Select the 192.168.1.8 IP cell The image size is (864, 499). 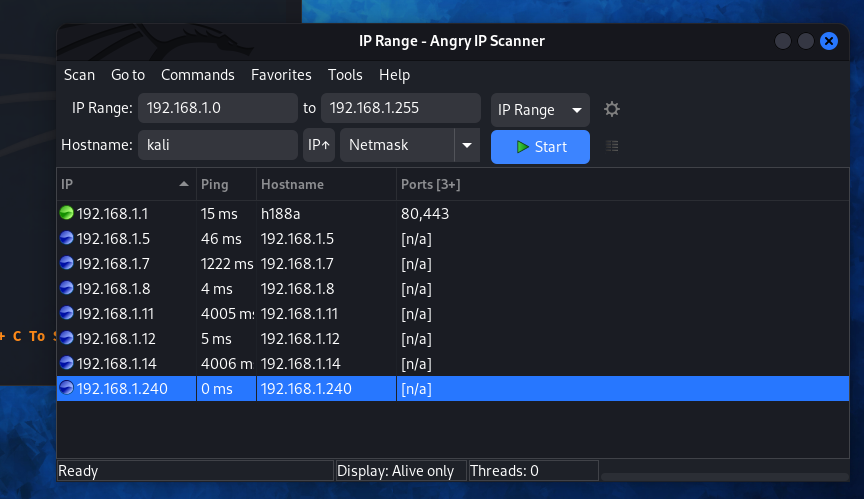pyautogui.click(x=126, y=289)
